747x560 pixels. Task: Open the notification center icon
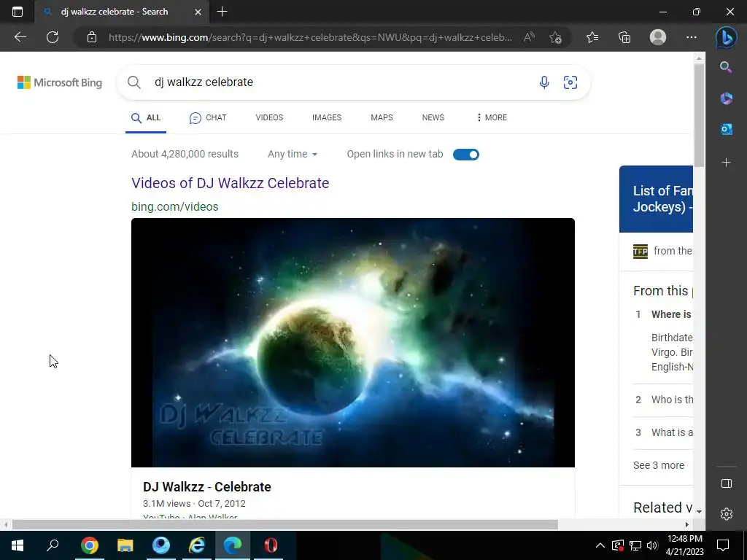[x=723, y=545]
